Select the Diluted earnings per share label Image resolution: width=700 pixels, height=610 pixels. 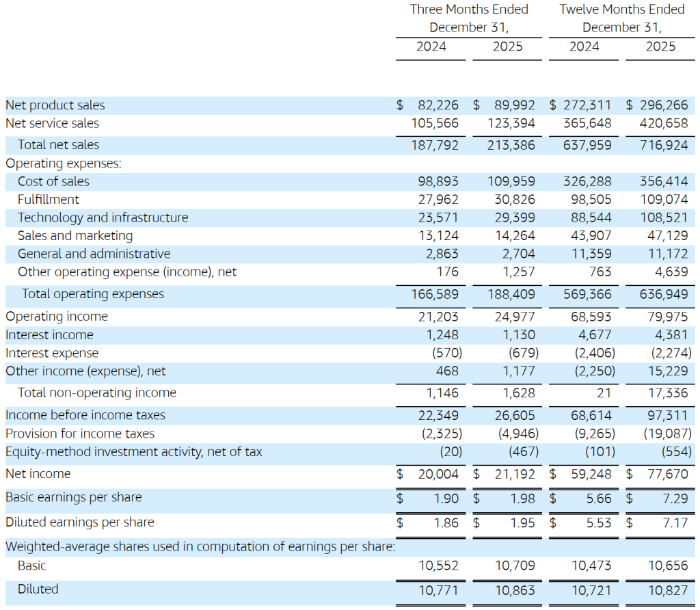pyautogui.click(x=80, y=522)
